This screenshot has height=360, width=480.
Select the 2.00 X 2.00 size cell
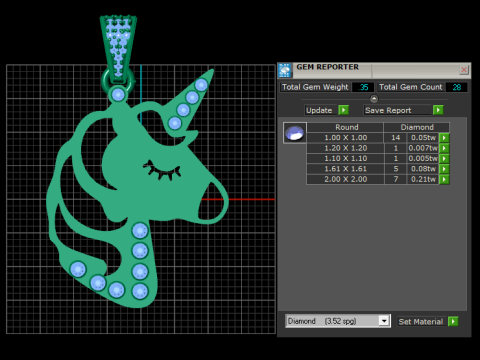345,179
